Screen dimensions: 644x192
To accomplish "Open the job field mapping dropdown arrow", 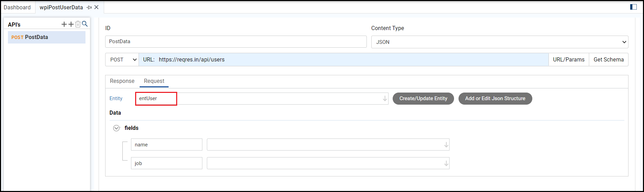I will [446, 163].
